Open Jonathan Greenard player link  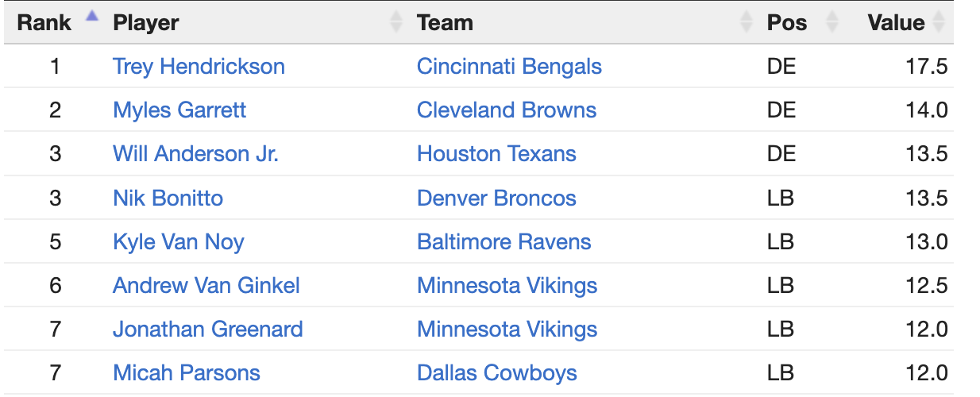click(x=208, y=329)
